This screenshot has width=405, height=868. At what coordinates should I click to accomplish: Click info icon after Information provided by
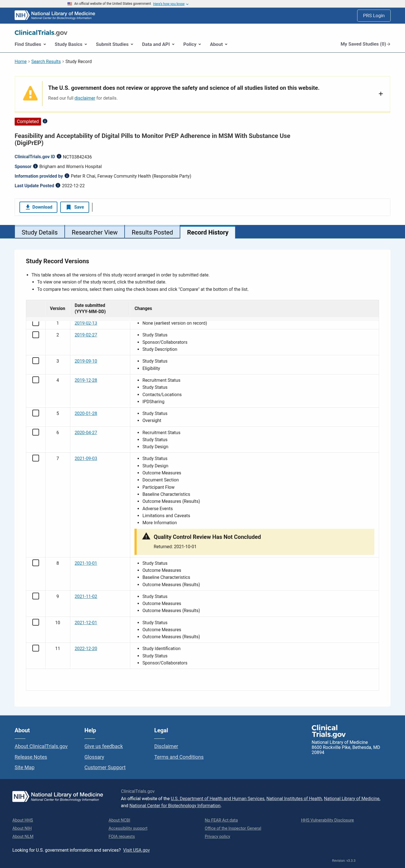click(x=67, y=176)
